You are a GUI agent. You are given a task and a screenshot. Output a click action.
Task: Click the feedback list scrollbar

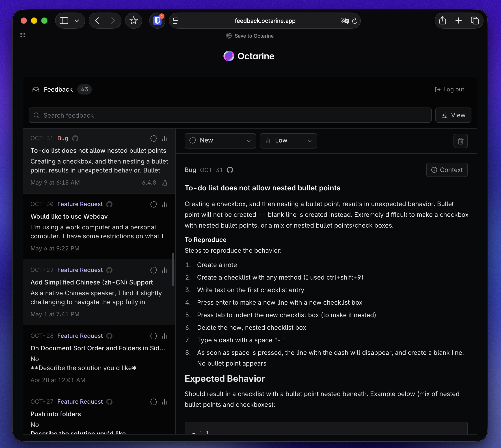(173, 269)
